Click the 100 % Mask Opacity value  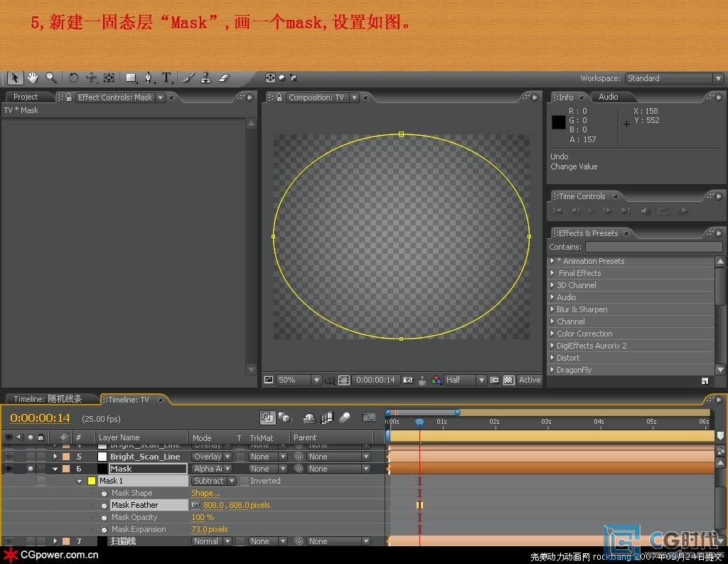[203, 517]
